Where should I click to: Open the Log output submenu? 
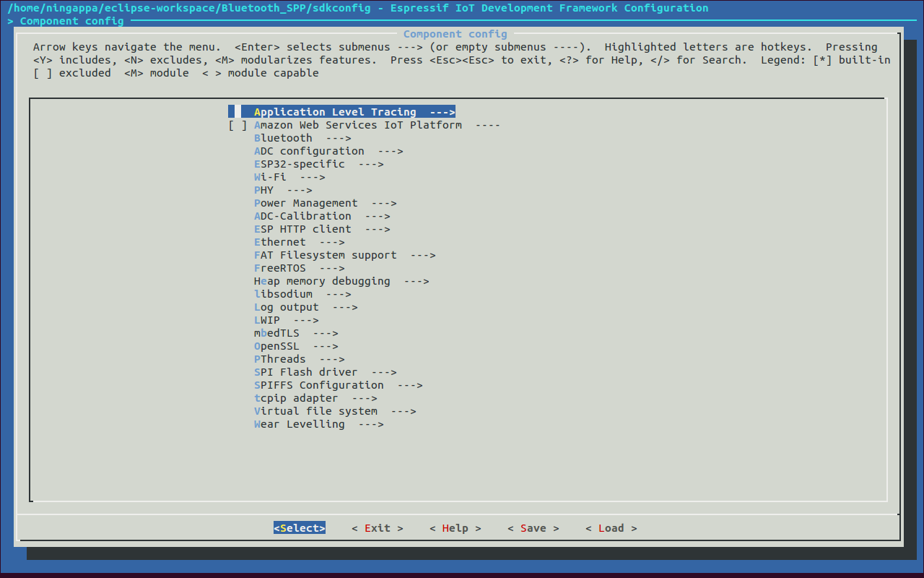point(306,307)
